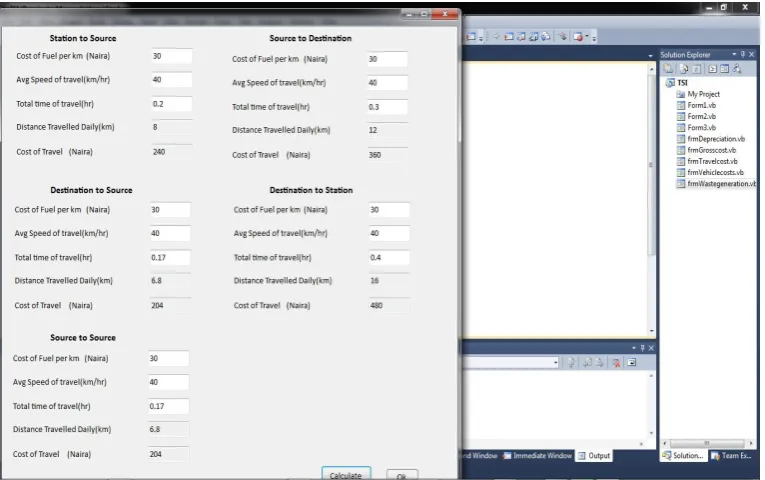
Task: Pin the Solution Explorer panel with auto-hide pin
Action: click(x=743, y=55)
